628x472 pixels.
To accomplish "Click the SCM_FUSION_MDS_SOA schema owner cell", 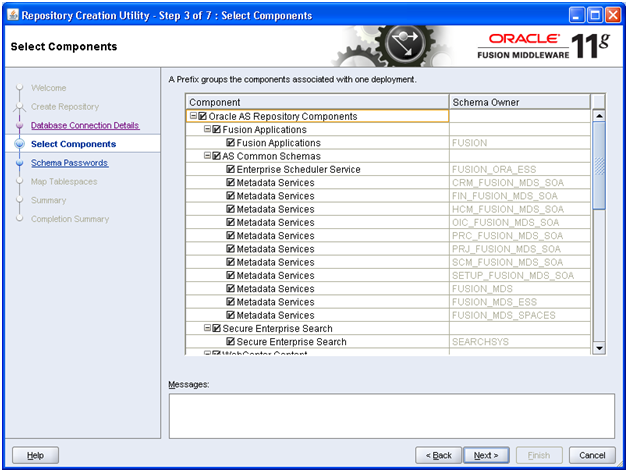I will [x=520, y=262].
